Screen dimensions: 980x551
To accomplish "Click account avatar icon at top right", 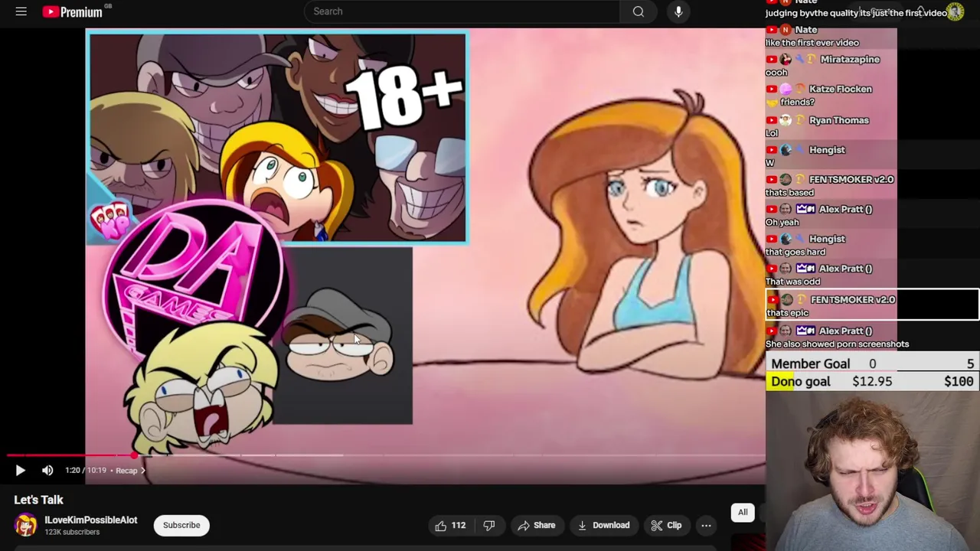I will (955, 11).
